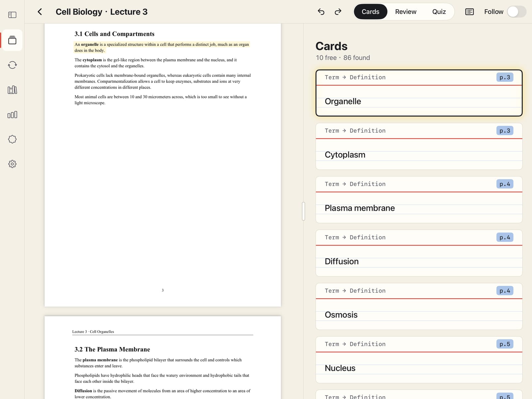Enable the Follow switch

coord(517,12)
